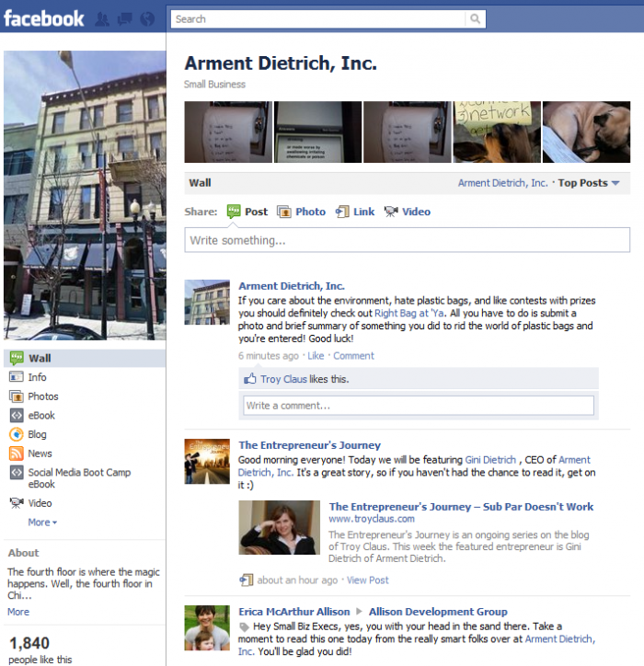This screenshot has width=644, height=666.
Task: Open the messages icon in header
Action: tap(124, 19)
